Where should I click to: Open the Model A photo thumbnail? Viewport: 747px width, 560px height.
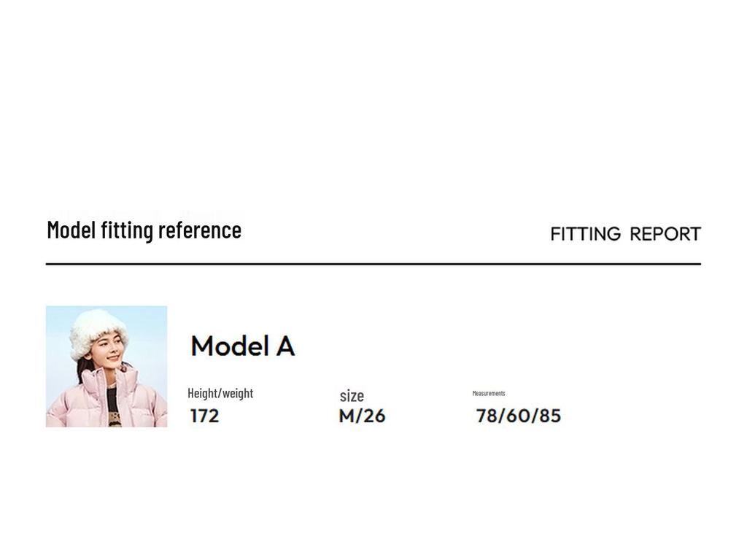(107, 366)
